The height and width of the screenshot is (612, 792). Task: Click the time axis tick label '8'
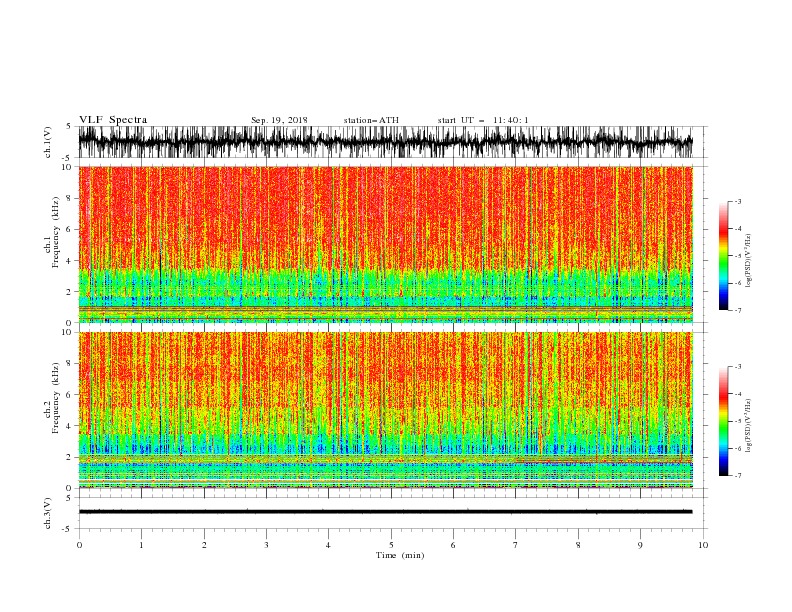tap(578, 545)
